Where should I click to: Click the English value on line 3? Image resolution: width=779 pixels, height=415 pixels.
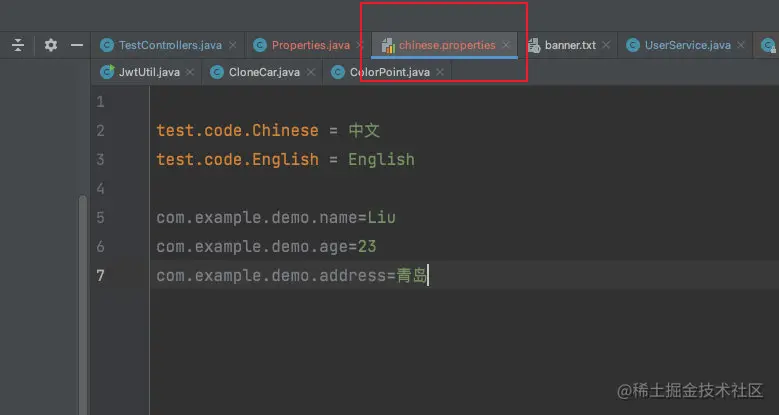click(x=381, y=160)
